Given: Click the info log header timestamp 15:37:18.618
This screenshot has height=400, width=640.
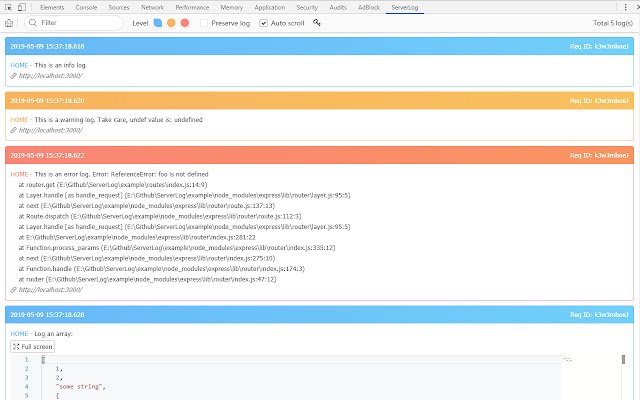Looking at the screenshot, I should [x=47, y=47].
